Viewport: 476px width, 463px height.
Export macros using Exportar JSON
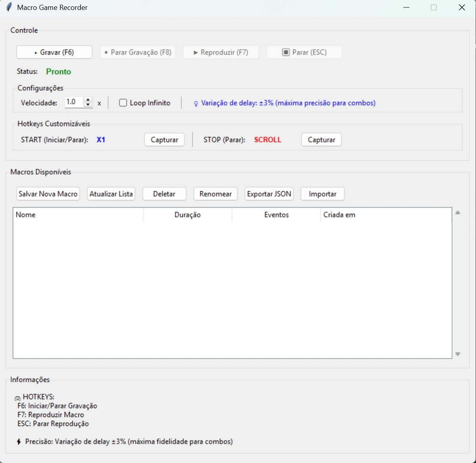pyautogui.click(x=269, y=194)
